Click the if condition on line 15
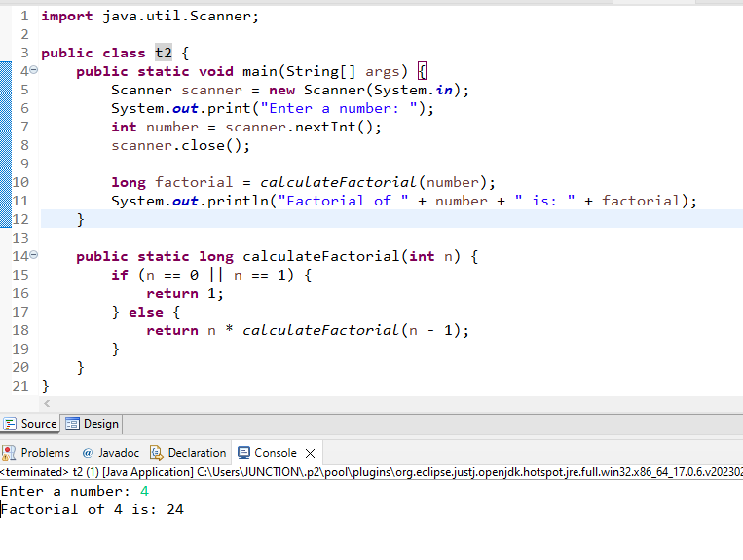 (215, 275)
